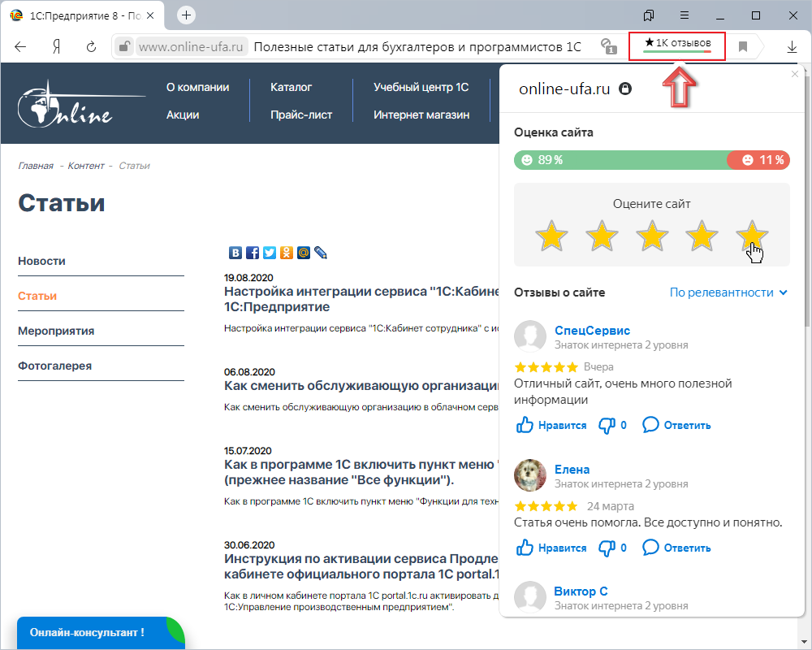
Task: Rate the site two stars
Action: pyautogui.click(x=602, y=236)
